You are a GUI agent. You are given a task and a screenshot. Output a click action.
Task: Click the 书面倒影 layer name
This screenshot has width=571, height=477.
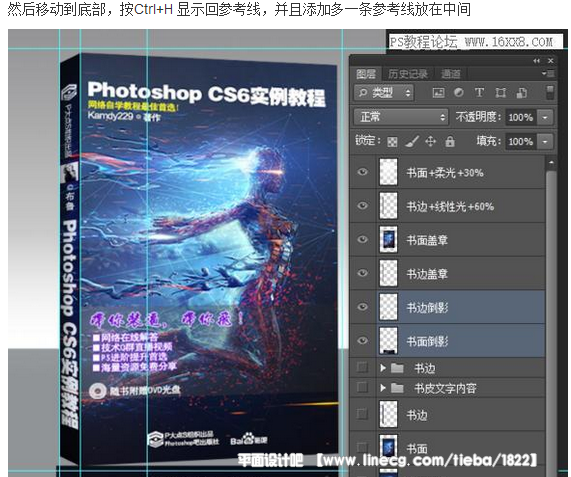(428, 341)
